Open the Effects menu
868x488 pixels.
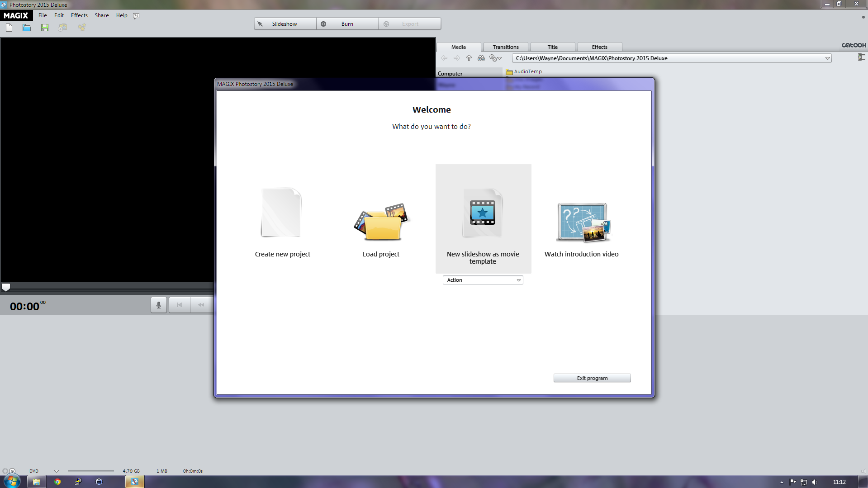click(79, 15)
